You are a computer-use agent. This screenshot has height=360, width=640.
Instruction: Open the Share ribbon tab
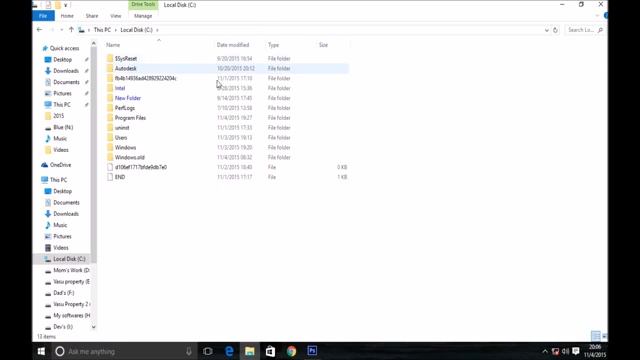[92, 16]
